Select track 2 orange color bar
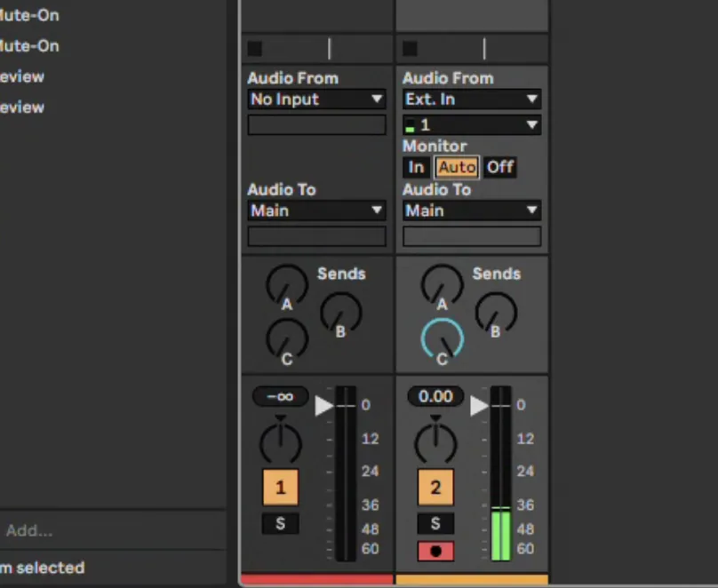 [472, 579]
